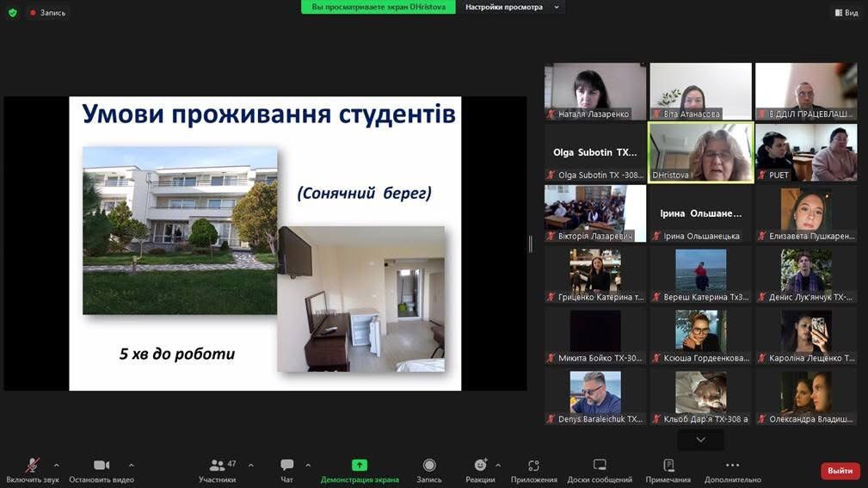
Task: Open the Настройки просмотра dropdown
Action: coord(510,7)
